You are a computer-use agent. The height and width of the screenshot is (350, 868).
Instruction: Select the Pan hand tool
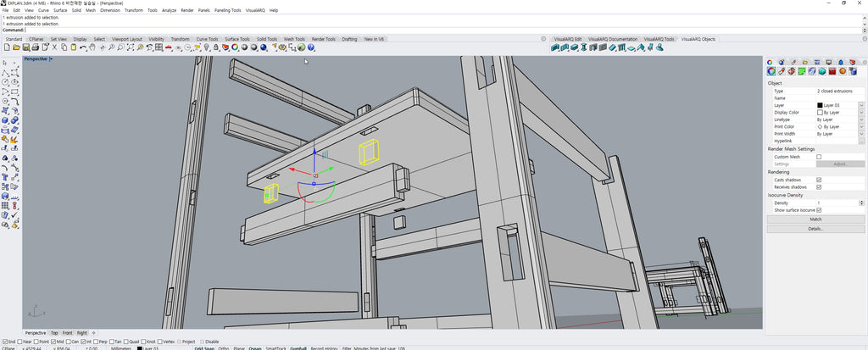point(92,47)
